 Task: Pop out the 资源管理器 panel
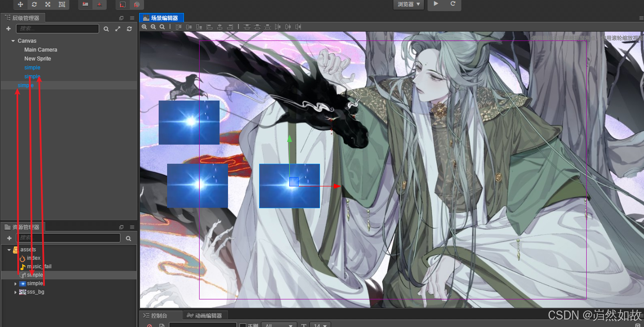[121, 227]
